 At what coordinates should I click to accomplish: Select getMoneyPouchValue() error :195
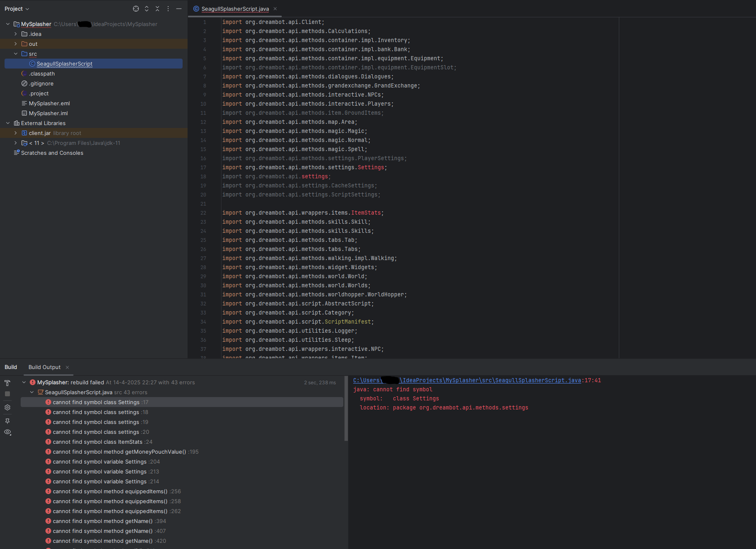click(x=122, y=452)
